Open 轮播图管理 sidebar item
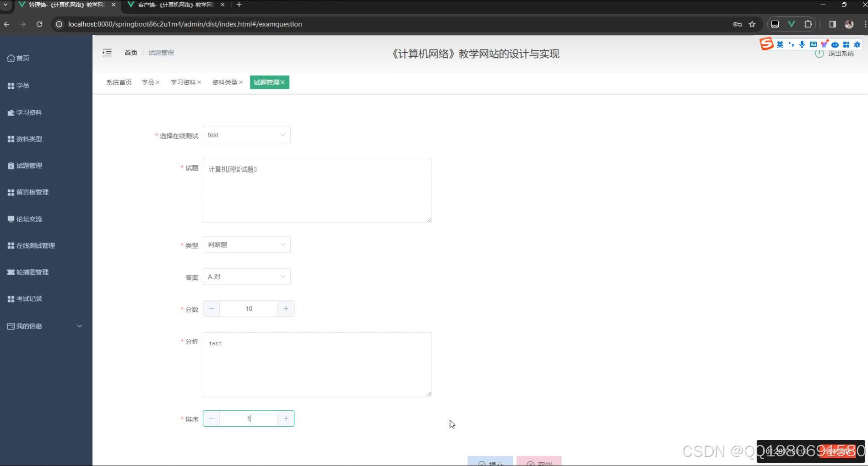Screen dimensions: 868x466 coord(46,272)
